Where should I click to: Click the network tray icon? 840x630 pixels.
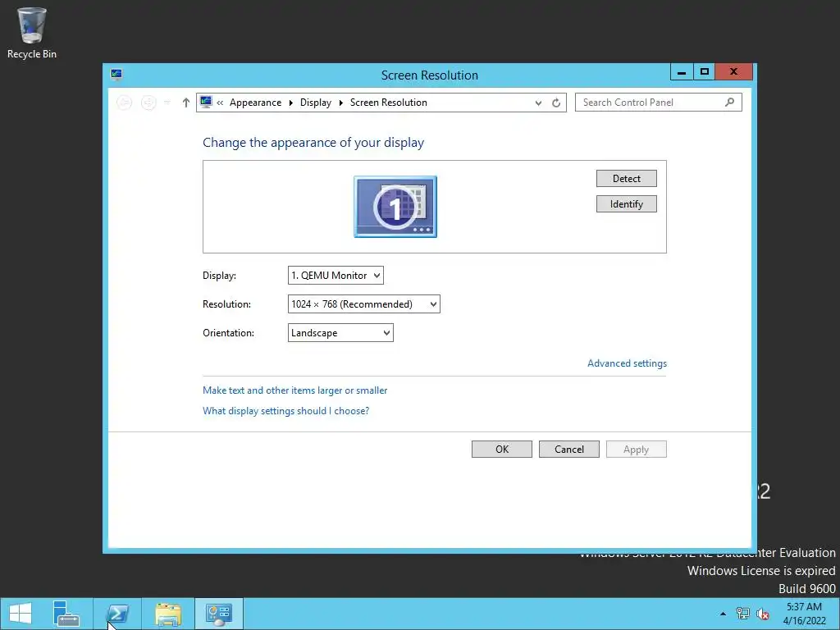coord(743,614)
